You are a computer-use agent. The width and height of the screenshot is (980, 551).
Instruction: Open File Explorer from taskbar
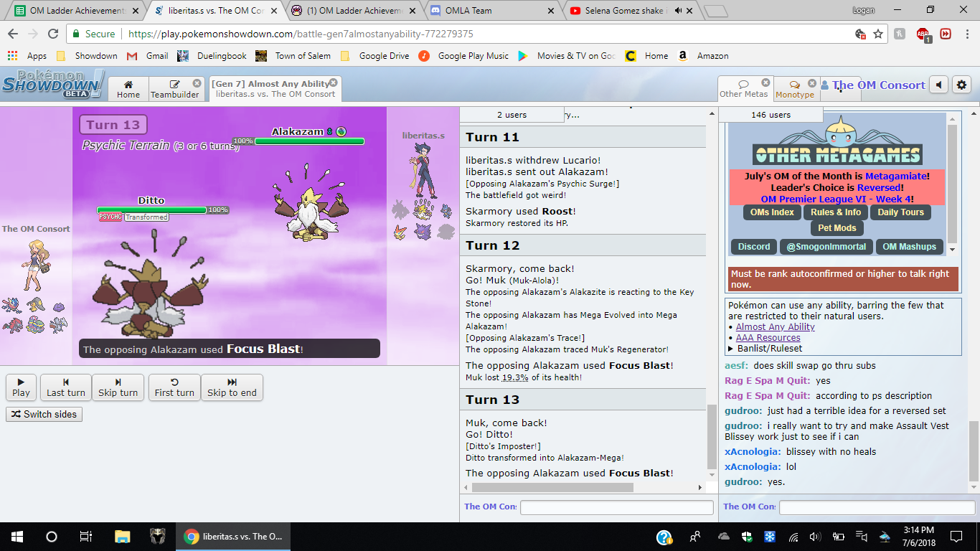(123, 536)
